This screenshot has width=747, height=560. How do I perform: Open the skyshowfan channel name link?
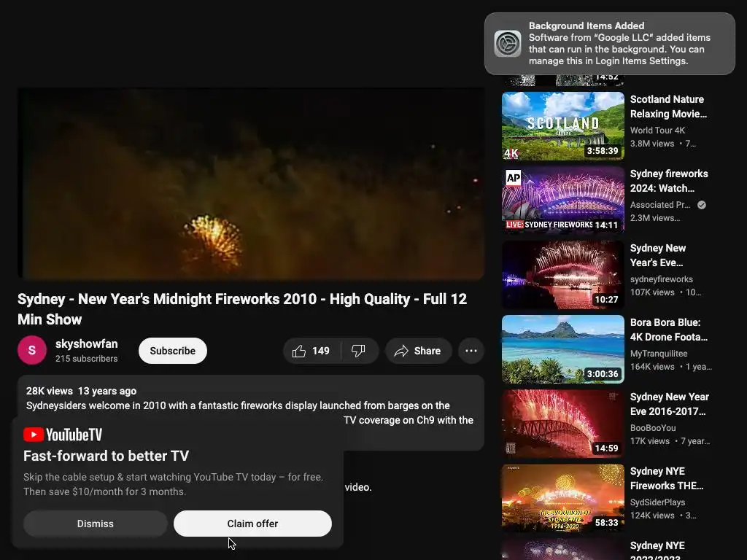tap(86, 344)
